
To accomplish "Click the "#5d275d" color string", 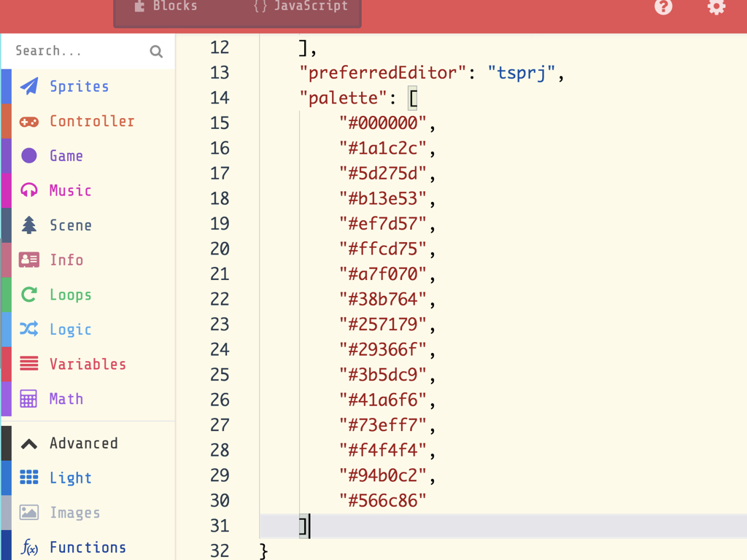I will 382,174.
